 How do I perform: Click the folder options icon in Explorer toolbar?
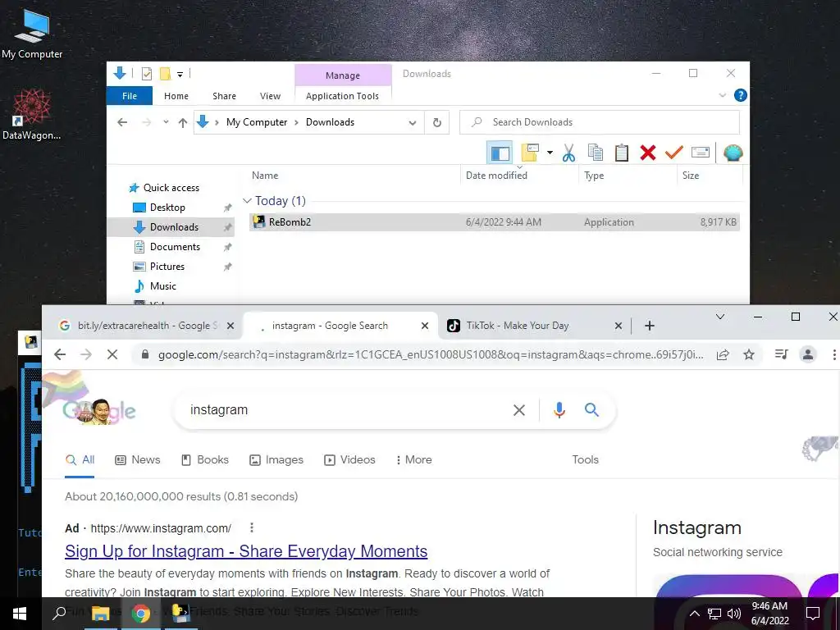click(x=530, y=153)
